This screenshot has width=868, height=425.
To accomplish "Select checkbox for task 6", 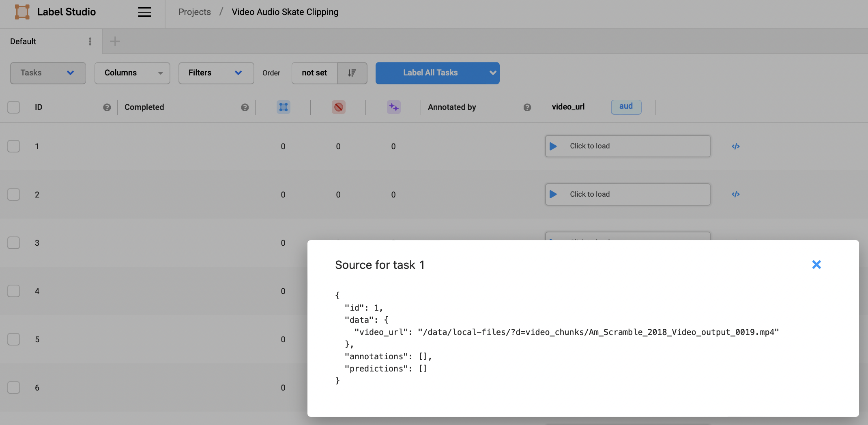I will click(x=14, y=388).
